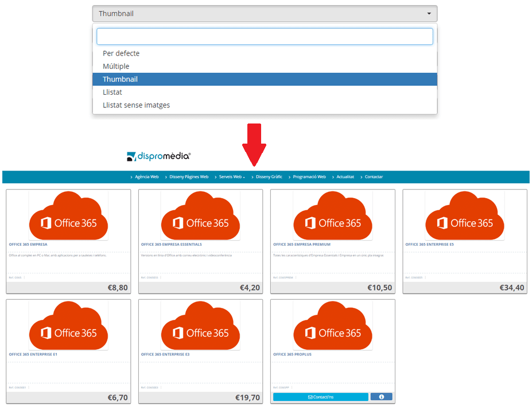Click the 'OFFICE 365 EMPRESA PREMIUM' title
The height and width of the screenshot is (417, 532).
[302, 245]
